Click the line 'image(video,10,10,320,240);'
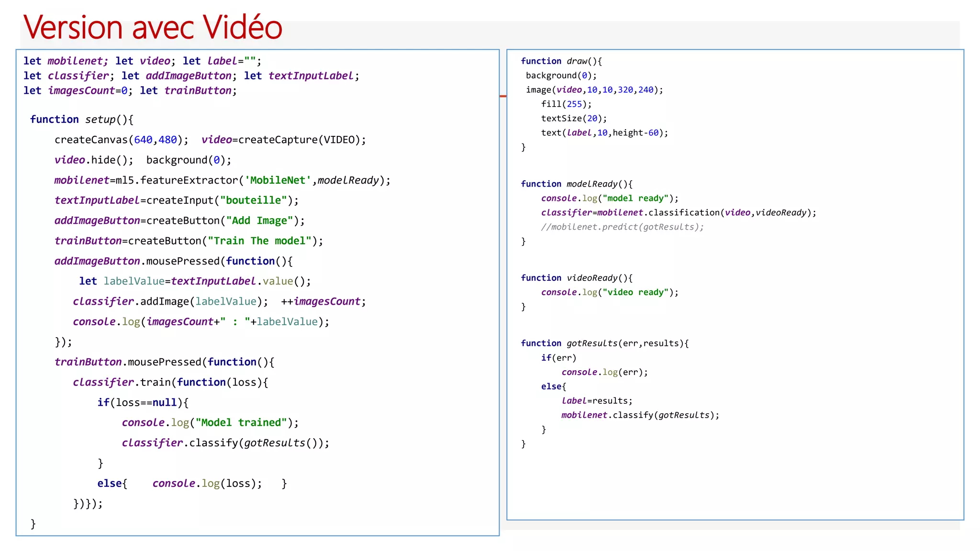The width and height of the screenshot is (980, 551). pos(595,90)
